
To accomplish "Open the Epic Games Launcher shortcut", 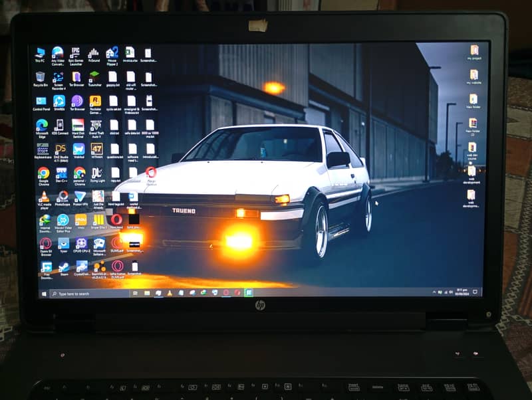I will 75,52.
